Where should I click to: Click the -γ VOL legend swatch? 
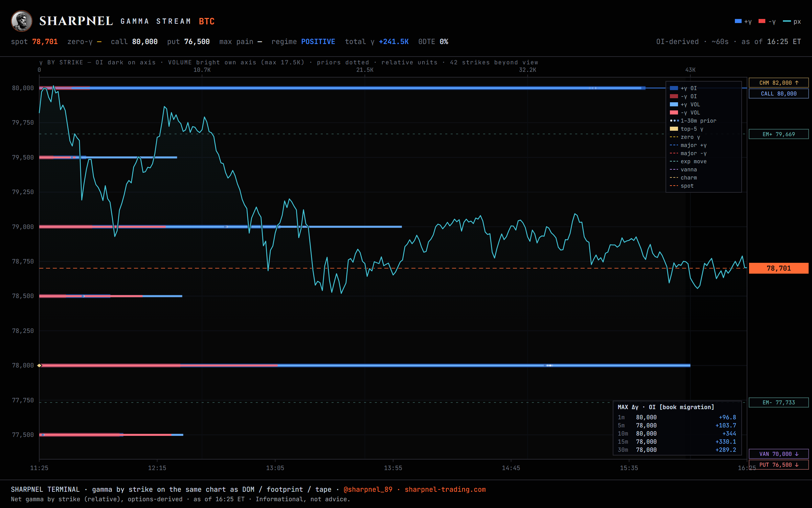(x=674, y=112)
